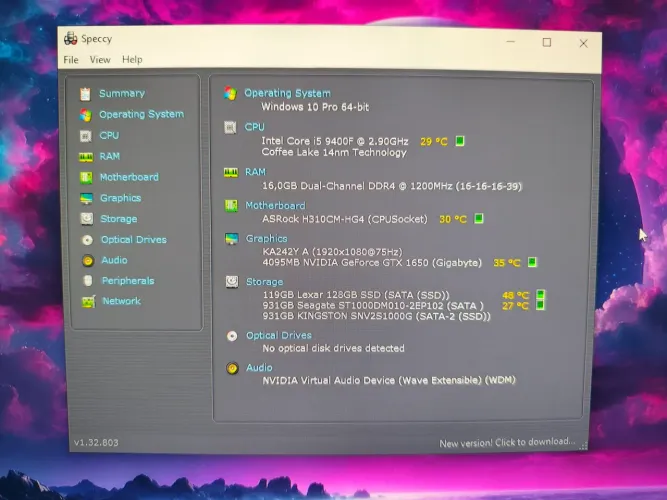Click 'Coffee Lake 14nm Technology' text

point(334,152)
